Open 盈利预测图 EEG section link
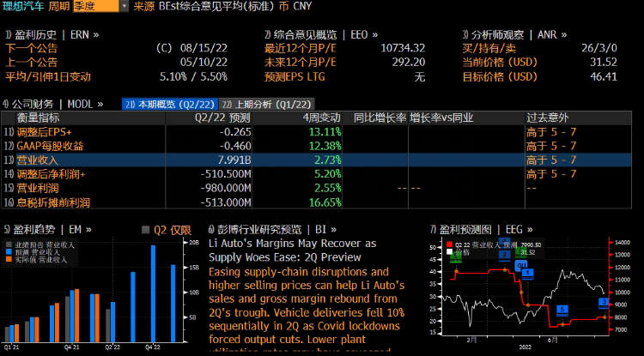Image resolution: width=644 pixels, height=356 pixels. (x=481, y=229)
